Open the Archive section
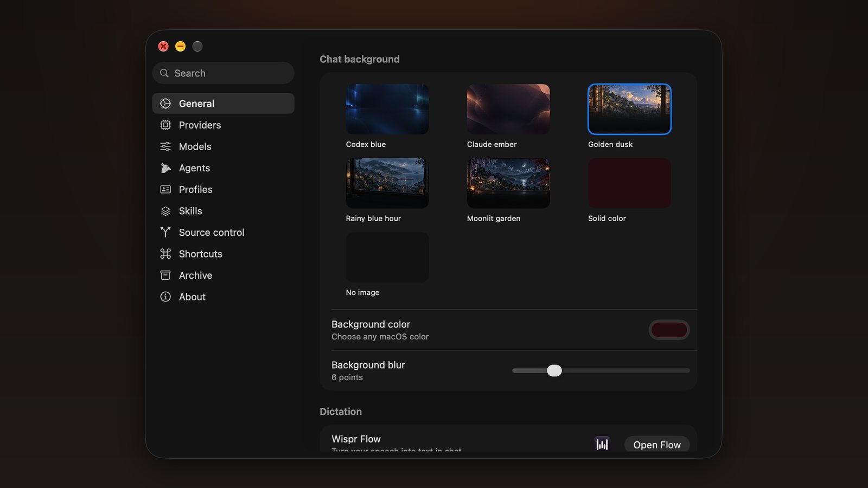 tap(224, 275)
